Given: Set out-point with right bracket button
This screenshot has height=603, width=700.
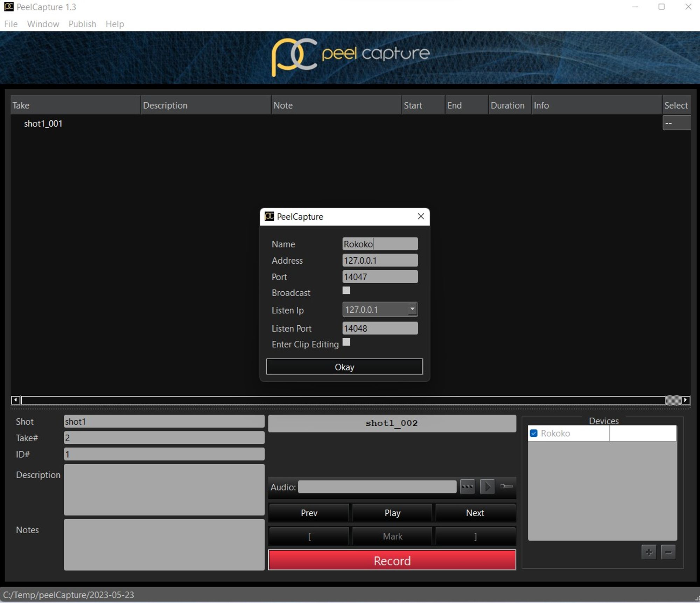Looking at the screenshot, I should 475,536.
